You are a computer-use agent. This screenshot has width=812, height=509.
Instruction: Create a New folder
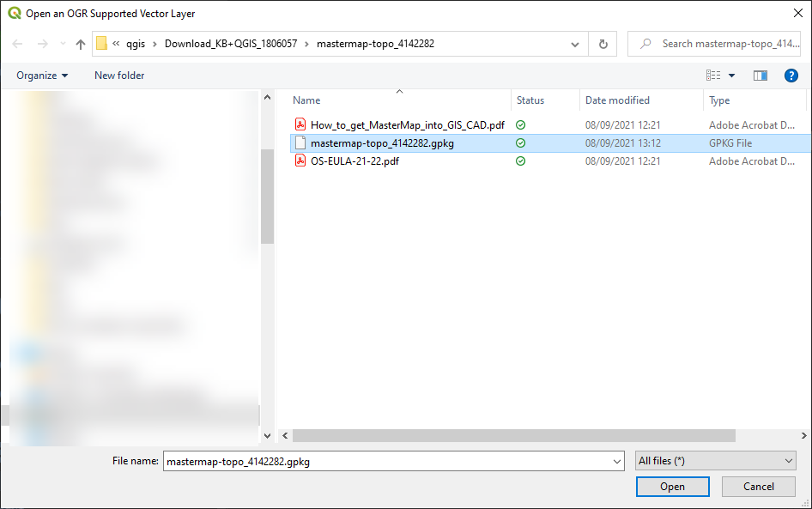(119, 76)
